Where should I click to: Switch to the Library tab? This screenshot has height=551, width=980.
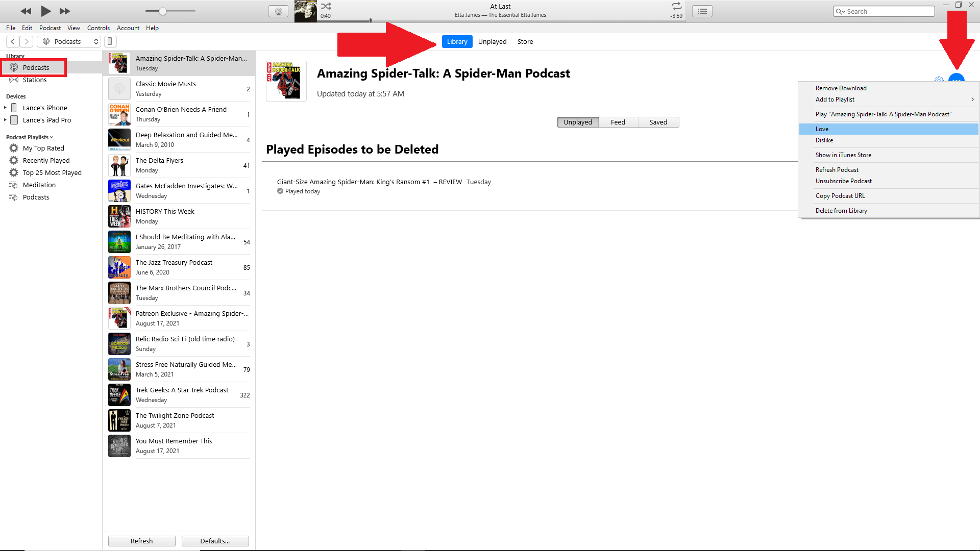coord(457,42)
